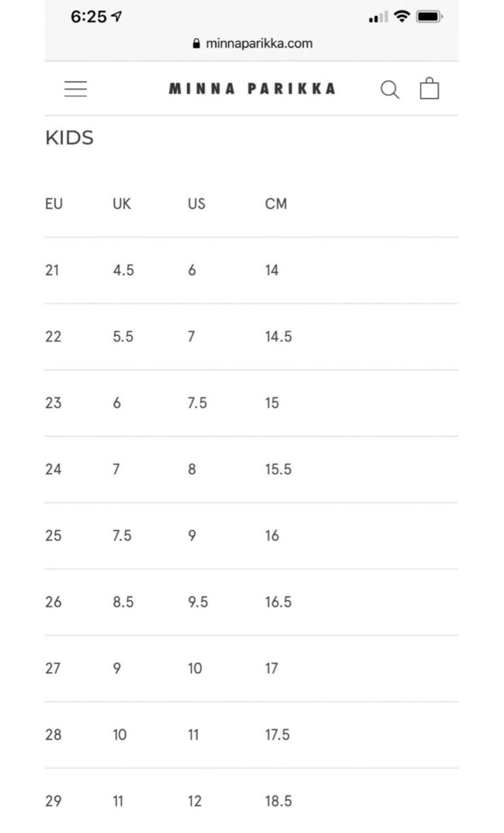Select the US column header
Image resolution: width=504 pixels, height=833 pixels.
(197, 204)
